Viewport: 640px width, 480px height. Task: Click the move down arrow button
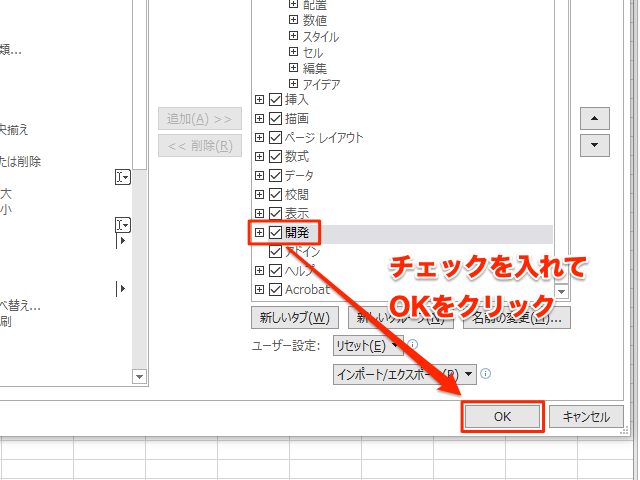[595, 145]
